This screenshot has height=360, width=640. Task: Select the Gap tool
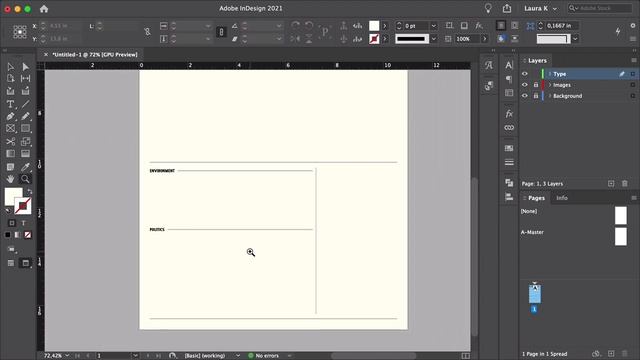[x=25, y=78]
